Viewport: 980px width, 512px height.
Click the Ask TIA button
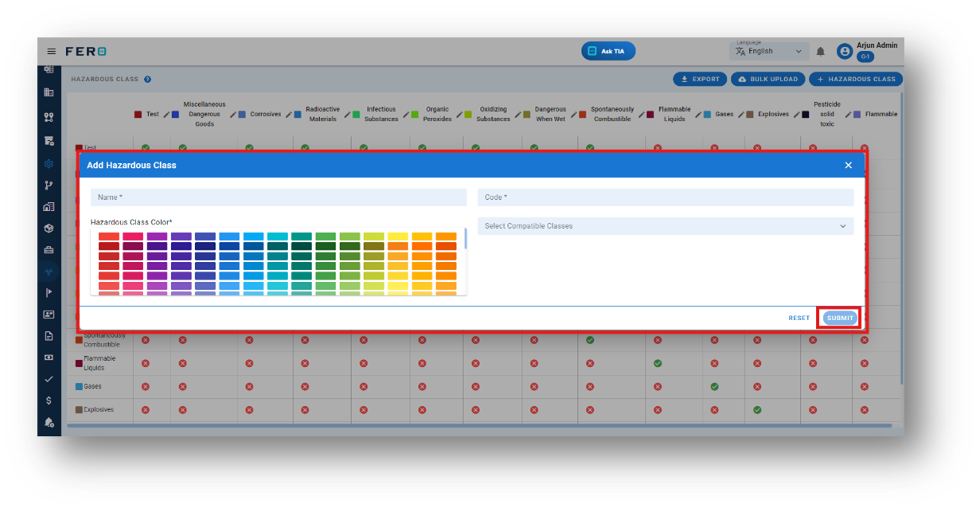(x=608, y=51)
